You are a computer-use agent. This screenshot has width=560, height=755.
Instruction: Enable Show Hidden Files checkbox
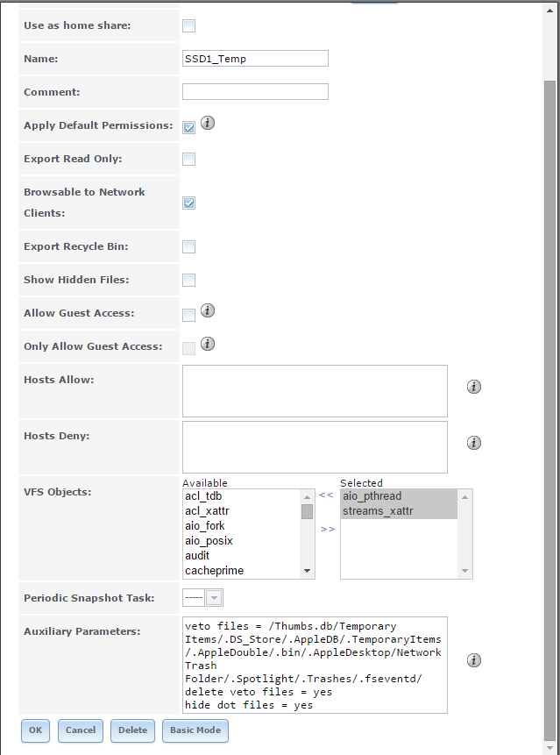click(x=189, y=281)
